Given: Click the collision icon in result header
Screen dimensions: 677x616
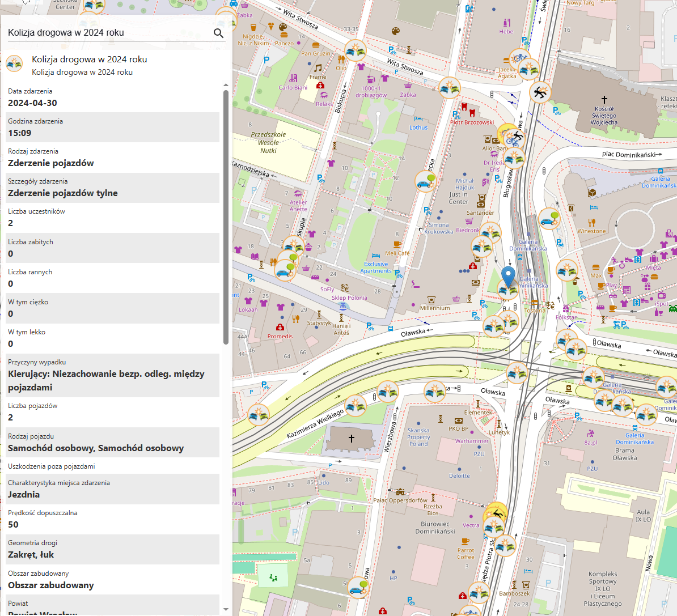Looking at the screenshot, I should (x=14, y=64).
